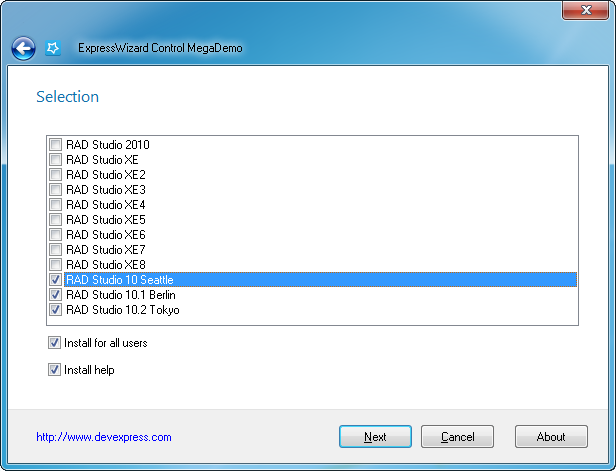The width and height of the screenshot is (616, 471).
Task: Select the RAD Studio XE3 list row text
Action: [106, 190]
